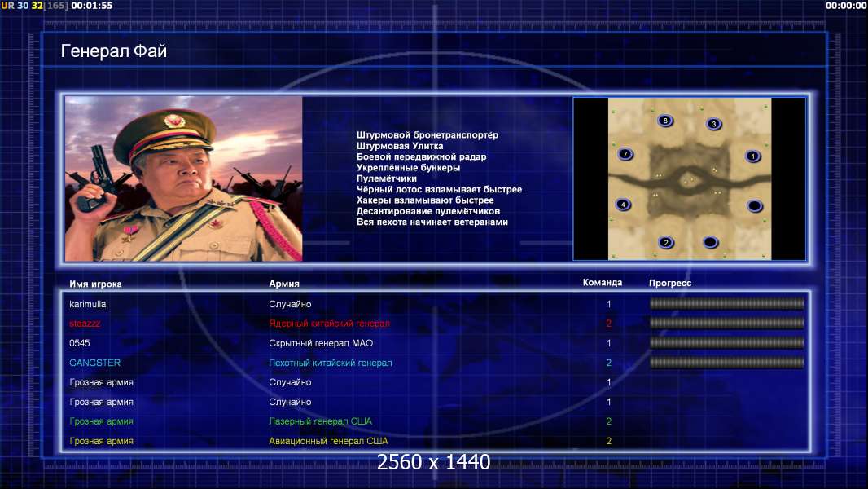Click the 'Армия' column header

(x=284, y=284)
